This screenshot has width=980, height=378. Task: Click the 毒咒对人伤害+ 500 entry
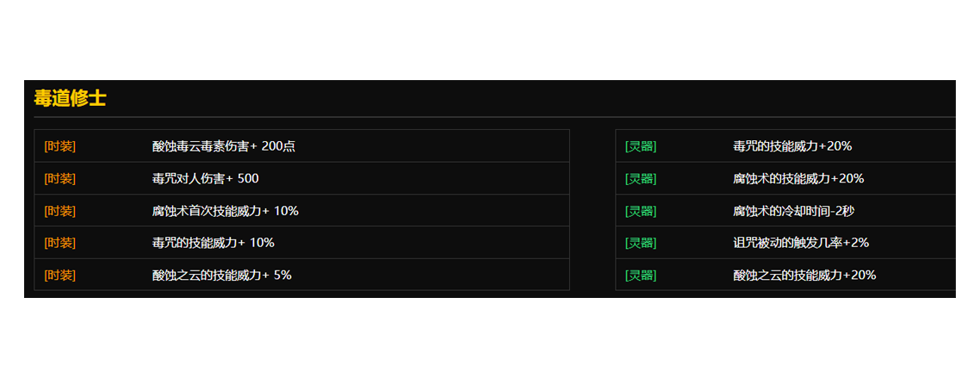click(x=205, y=179)
